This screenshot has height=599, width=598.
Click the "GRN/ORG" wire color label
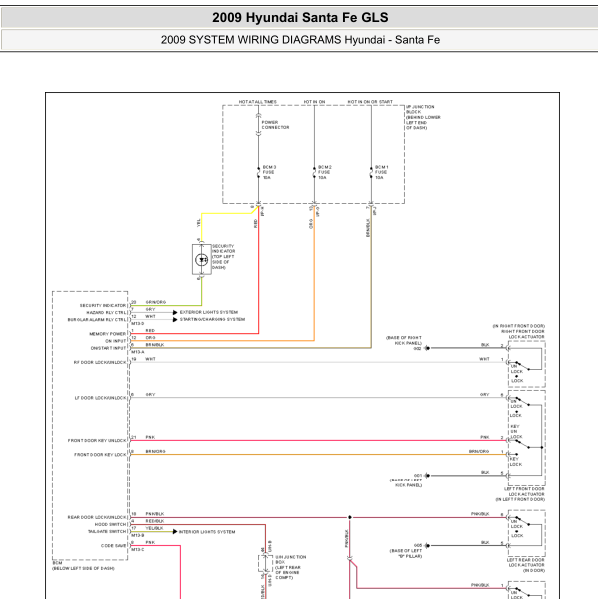pyautogui.click(x=156, y=302)
